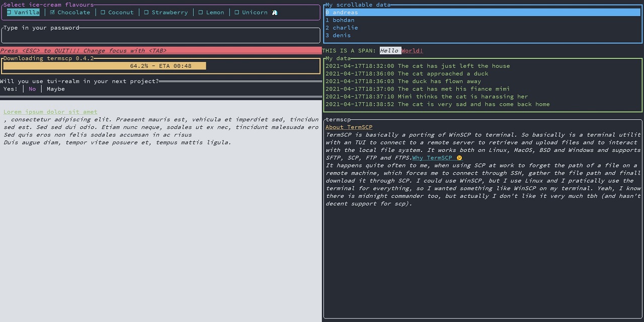The image size is (644, 322).
Task: Tick the Coconut flavour checkbox
Action: coord(103,13)
